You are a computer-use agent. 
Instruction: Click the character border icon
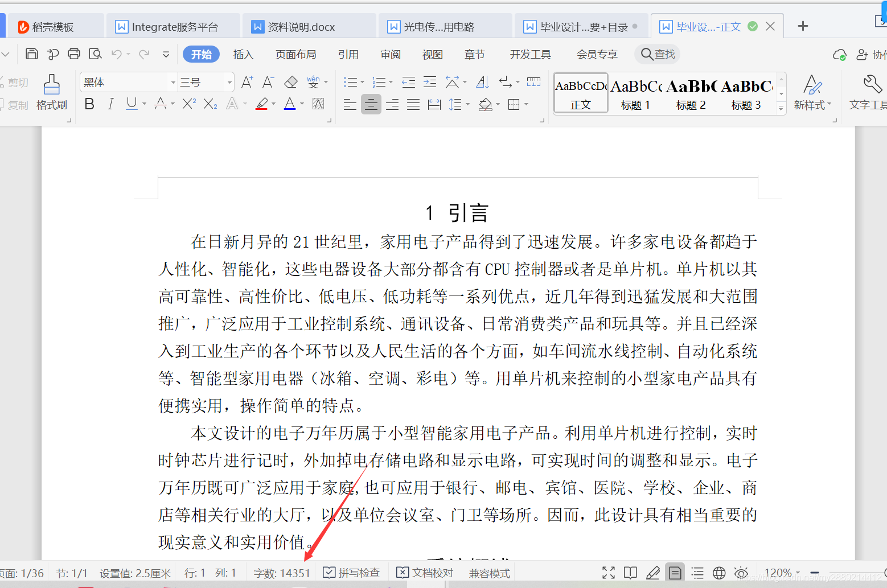tap(318, 104)
